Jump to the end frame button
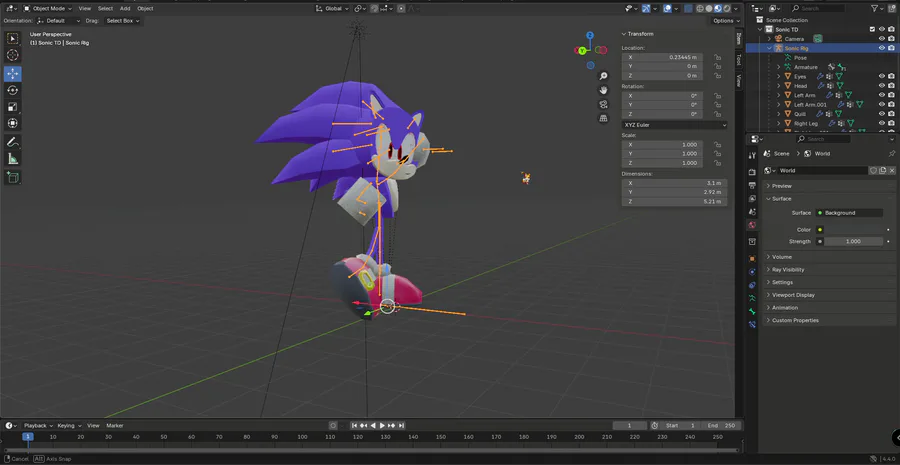Screen dimensions: 900x465 click(x=402, y=425)
